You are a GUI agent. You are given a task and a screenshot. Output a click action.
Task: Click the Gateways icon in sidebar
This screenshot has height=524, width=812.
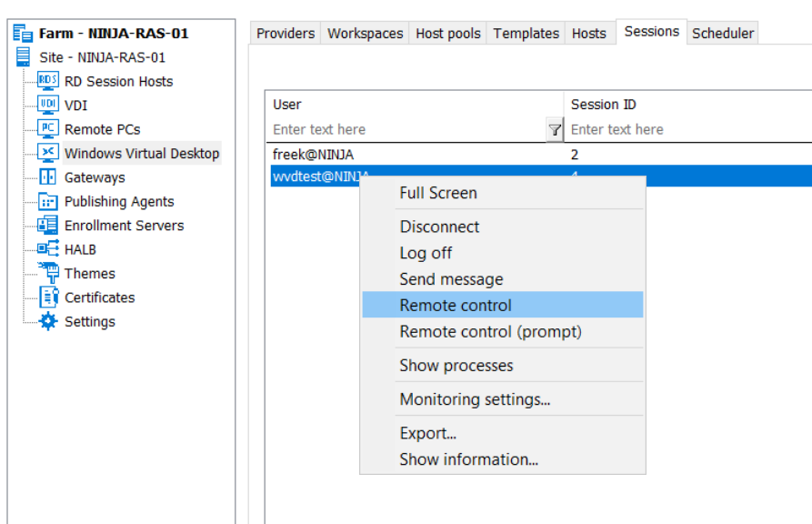coord(48,177)
